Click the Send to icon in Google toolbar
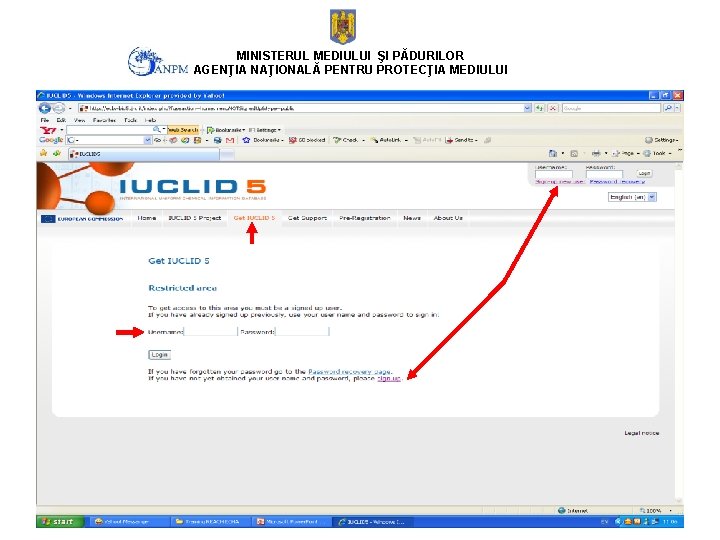720x540 pixels. coord(449,140)
